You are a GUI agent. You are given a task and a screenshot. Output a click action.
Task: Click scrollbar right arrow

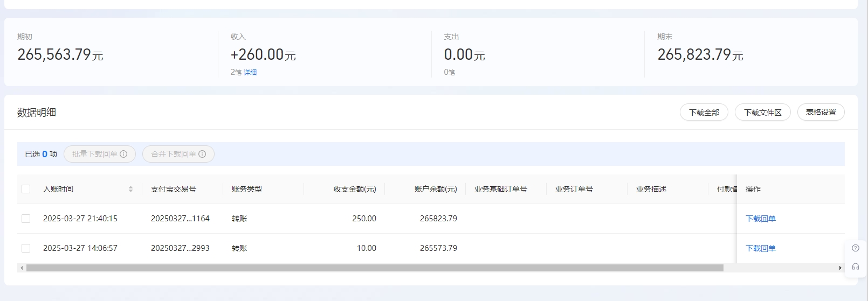(840, 268)
